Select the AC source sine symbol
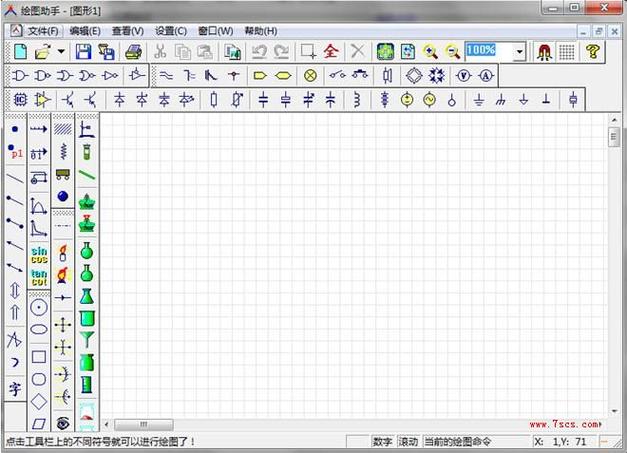The image size is (627, 453). click(429, 100)
